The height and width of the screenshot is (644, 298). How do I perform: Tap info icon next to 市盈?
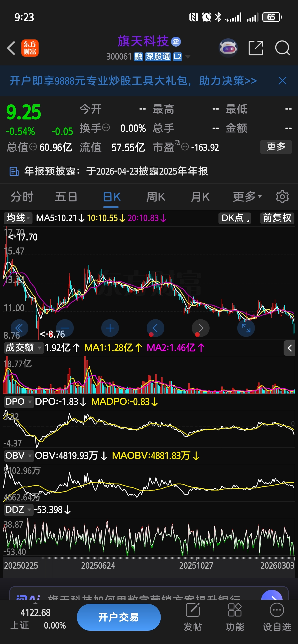[x=185, y=147]
